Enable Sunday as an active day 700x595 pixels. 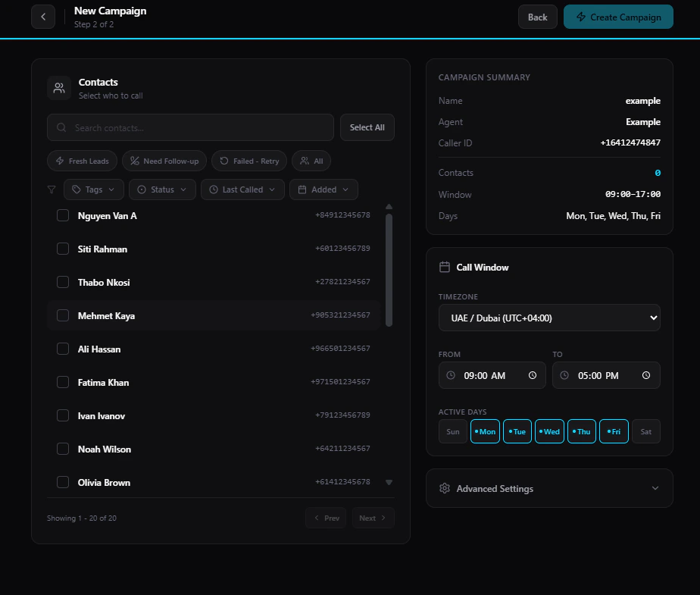tap(453, 431)
